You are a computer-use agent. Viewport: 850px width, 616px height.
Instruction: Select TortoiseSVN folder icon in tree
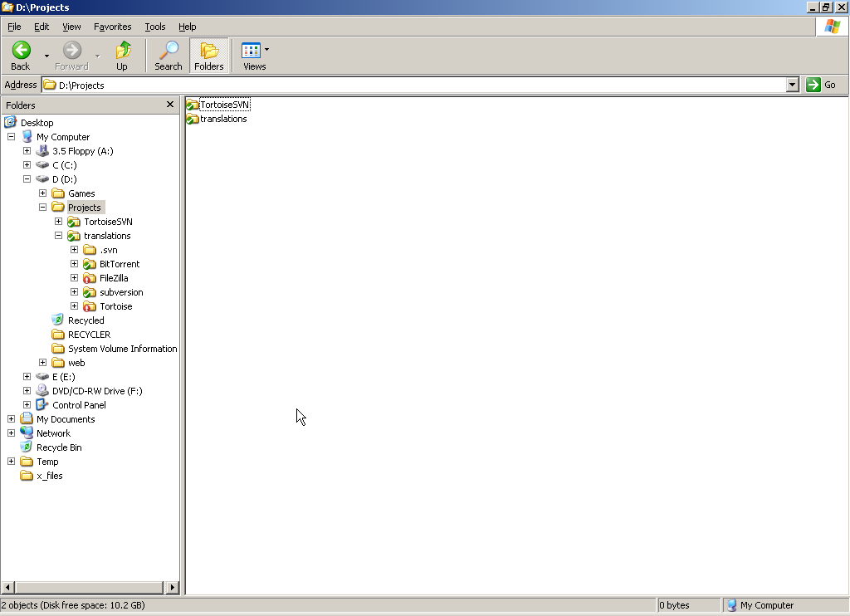(74, 221)
